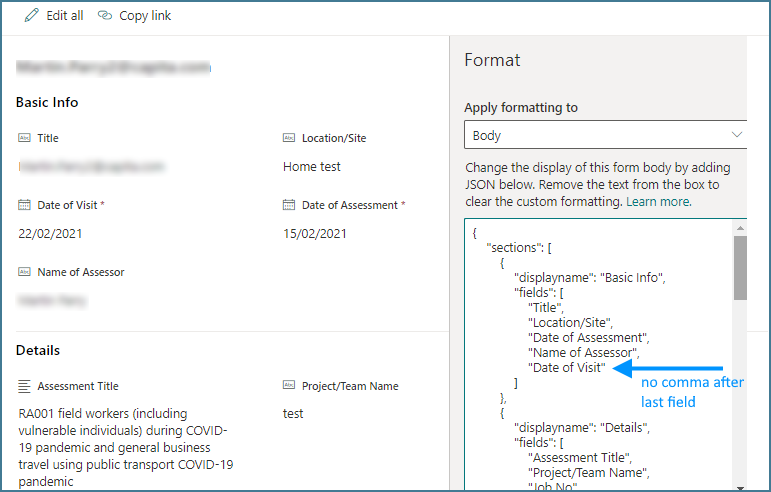The height and width of the screenshot is (492, 771).
Task: Click the Date of Visit calendar icon
Action: pyautogui.click(x=24, y=204)
